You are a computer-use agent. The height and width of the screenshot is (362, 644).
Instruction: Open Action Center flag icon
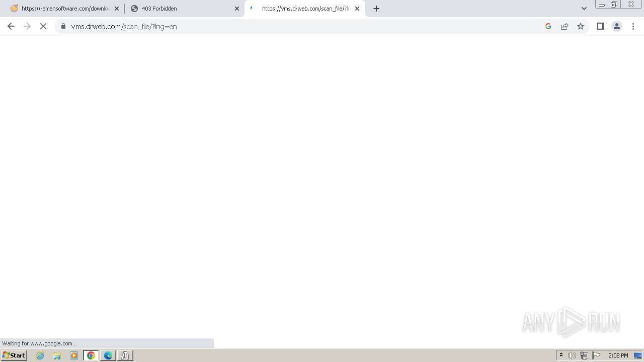[596, 355]
